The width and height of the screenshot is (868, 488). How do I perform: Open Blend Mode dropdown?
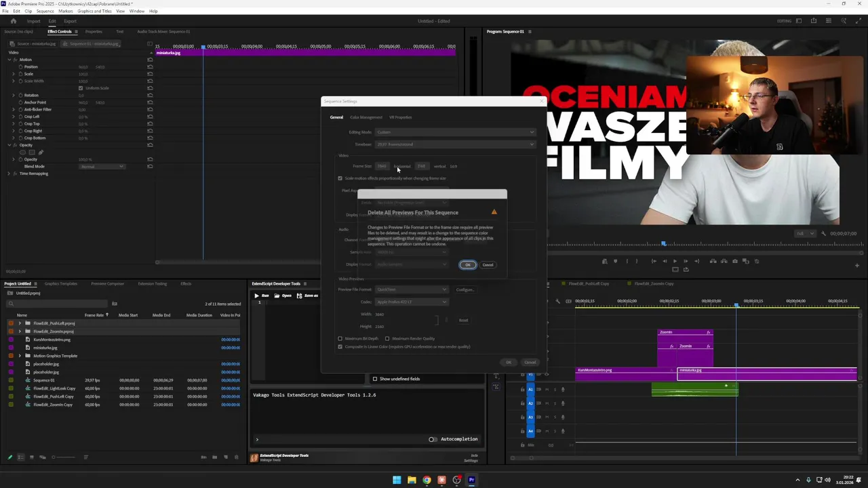[x=102, y=167]
